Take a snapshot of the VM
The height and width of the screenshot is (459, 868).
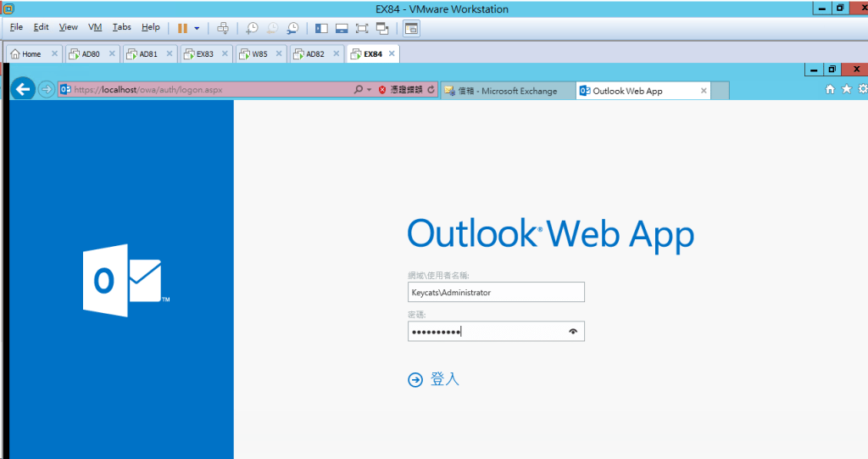click(x=252, y=28)
